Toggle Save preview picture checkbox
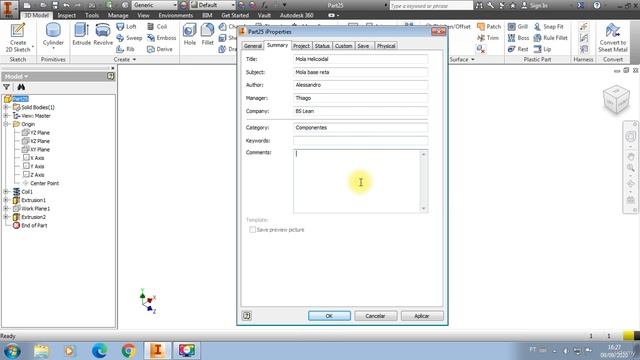The height and width of the screenshot is (360, 640). 253,230
